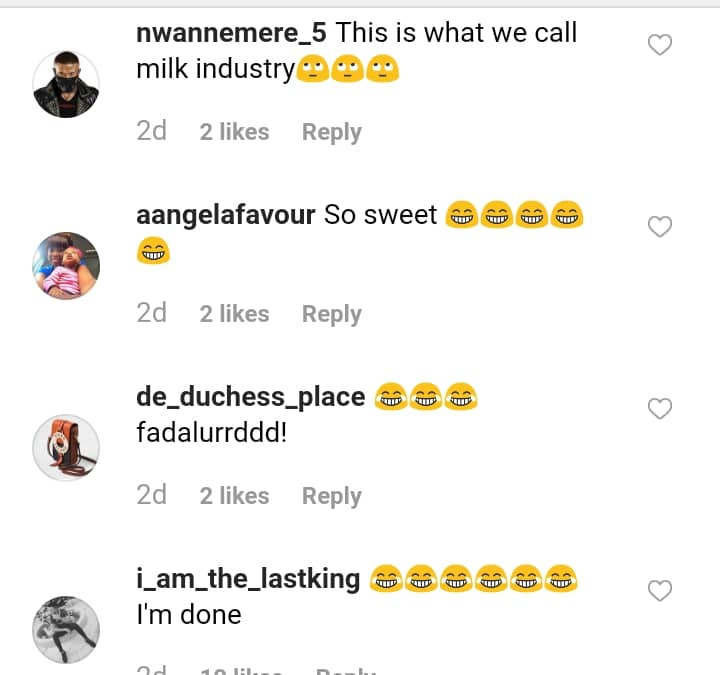Click the "I'm done" comment text
The image size is (720, 675).
(x=189, y=614)
